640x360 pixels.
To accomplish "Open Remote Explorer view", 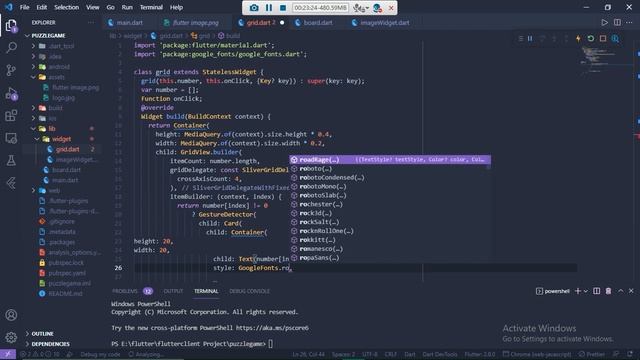I will 11,138.
